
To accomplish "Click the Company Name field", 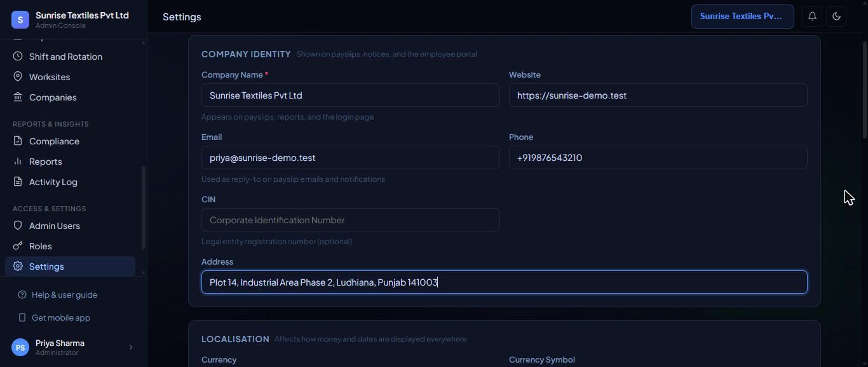I will [351, 95].
